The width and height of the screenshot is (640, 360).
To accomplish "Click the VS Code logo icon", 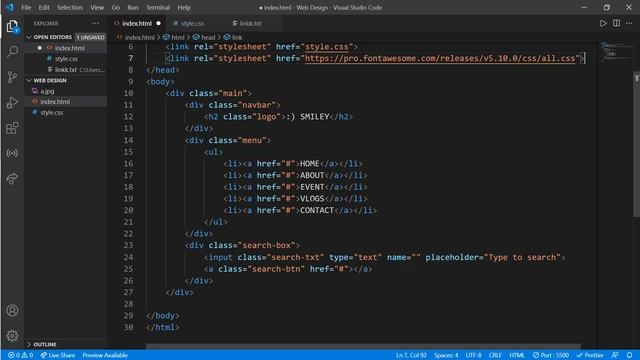I will [10, 7].
